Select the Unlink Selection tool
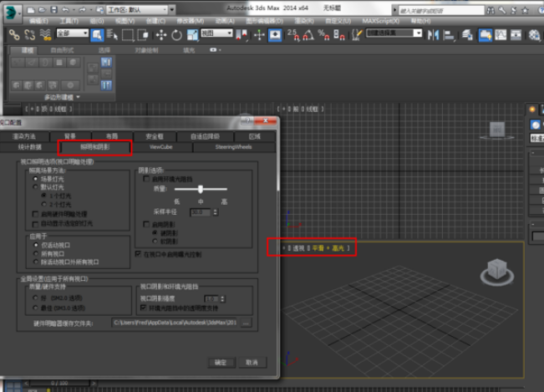This screenshot has height=392, width=544. (x=30, y=35)
